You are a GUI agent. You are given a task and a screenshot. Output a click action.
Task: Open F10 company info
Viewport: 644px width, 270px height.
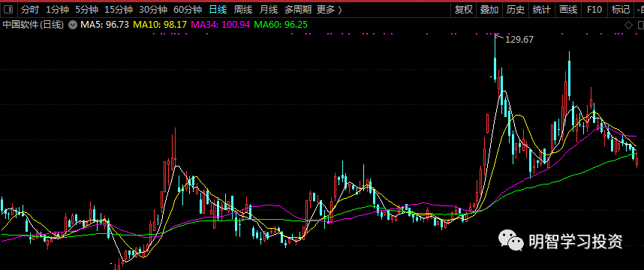tap(594, 10)
